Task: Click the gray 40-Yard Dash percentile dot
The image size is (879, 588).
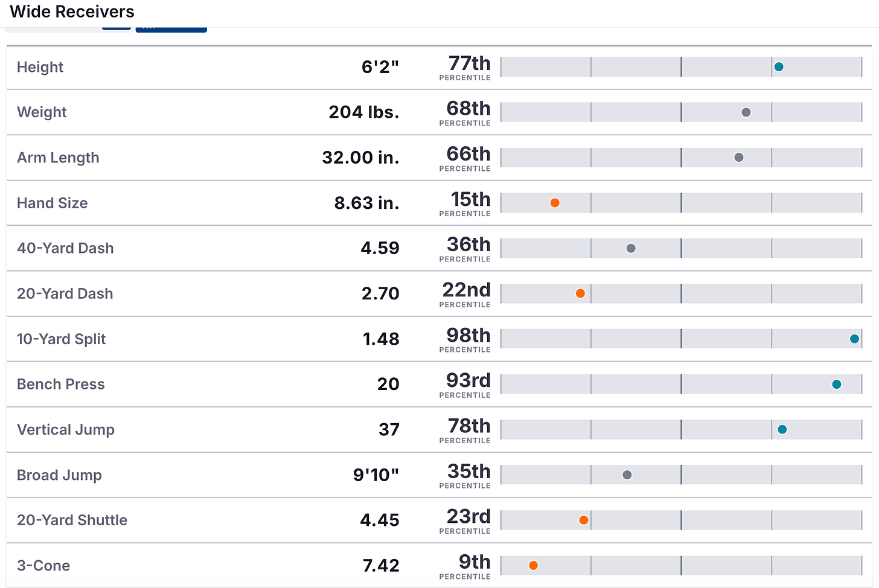Action: pos(631,248)
